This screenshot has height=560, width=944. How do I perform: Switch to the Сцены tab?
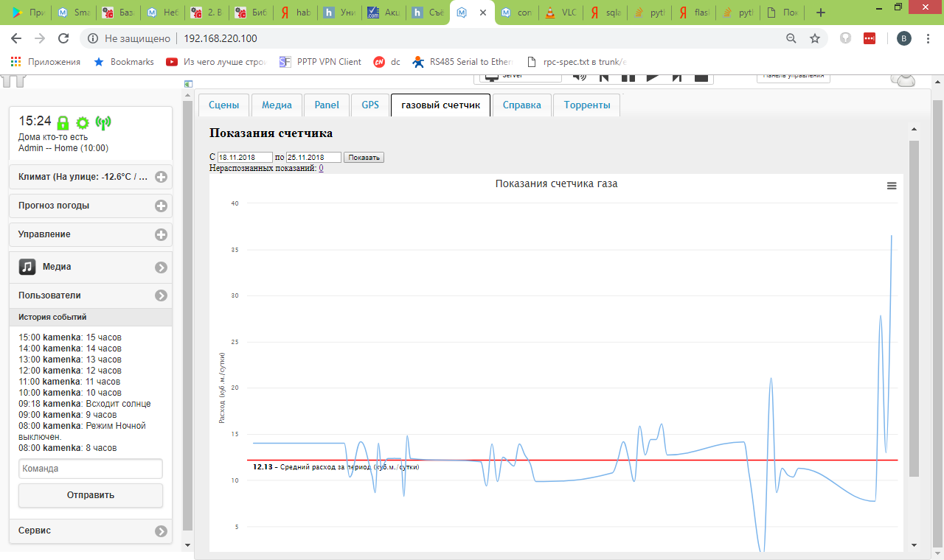223,105
